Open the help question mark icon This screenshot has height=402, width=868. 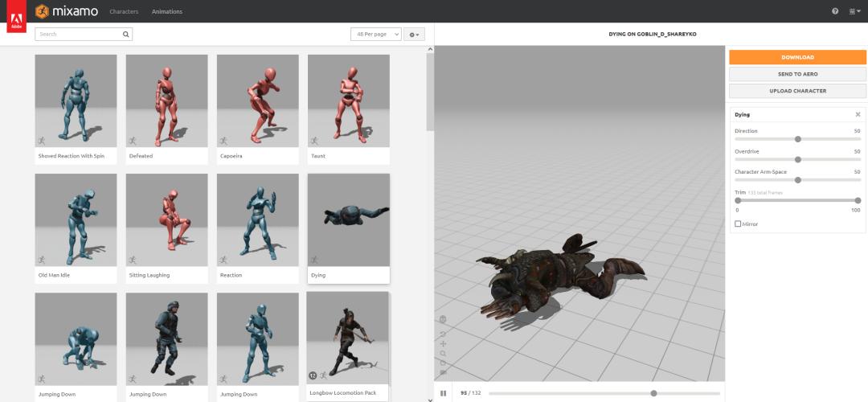pyautogui.click(x=835, y=11)
